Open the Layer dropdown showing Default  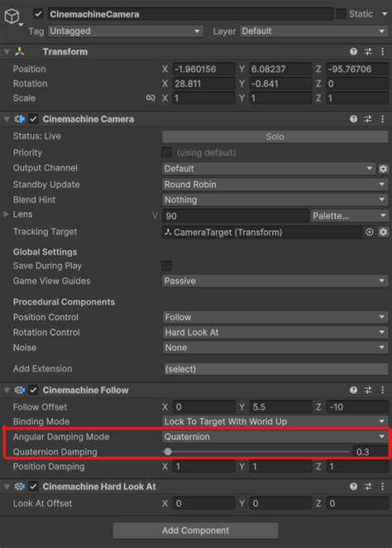tap(313, 31)
